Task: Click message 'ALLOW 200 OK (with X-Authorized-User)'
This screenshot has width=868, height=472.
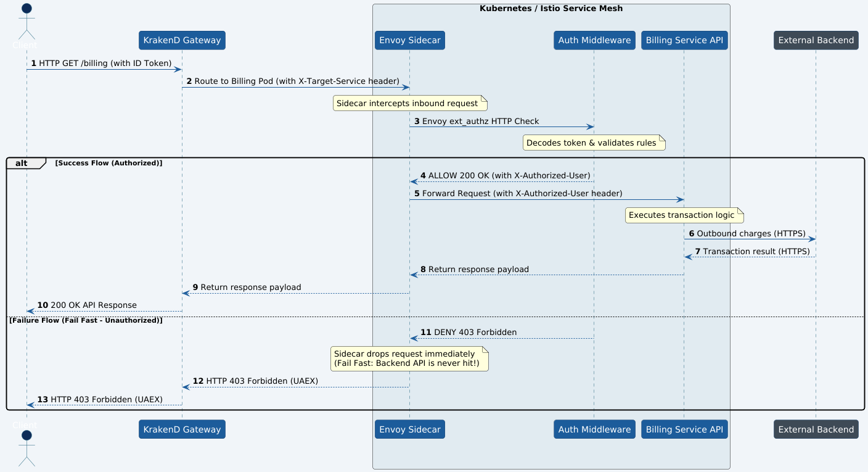Action: click(x=509, y=176)
